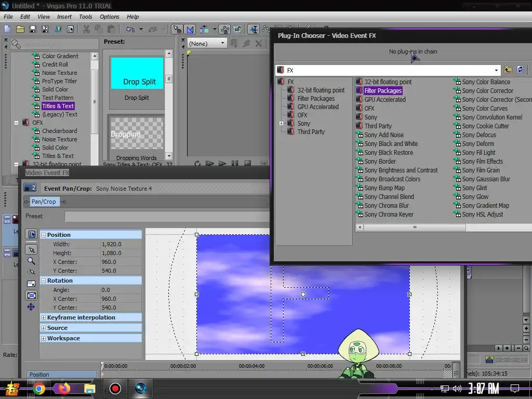Image resolution: width=532 pixels, height=399 pixels.
Task: Select Zoom Edit Tool magnifier in Pan/Crop
Action: (x=31, y=261)
